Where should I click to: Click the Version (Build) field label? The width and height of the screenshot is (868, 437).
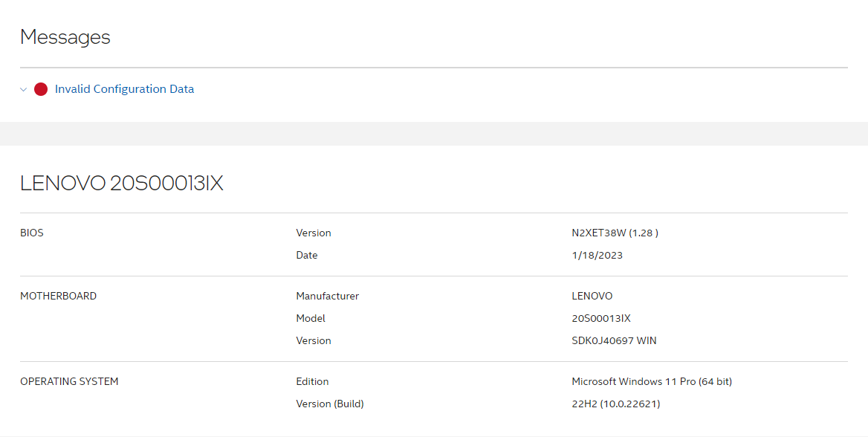pos(330,404)
